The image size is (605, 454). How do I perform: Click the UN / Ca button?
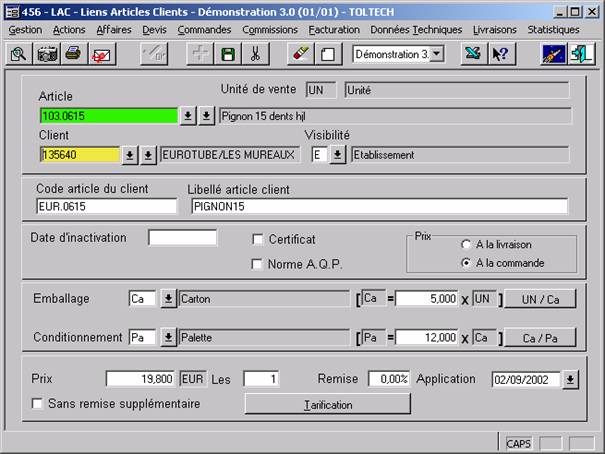540,299
